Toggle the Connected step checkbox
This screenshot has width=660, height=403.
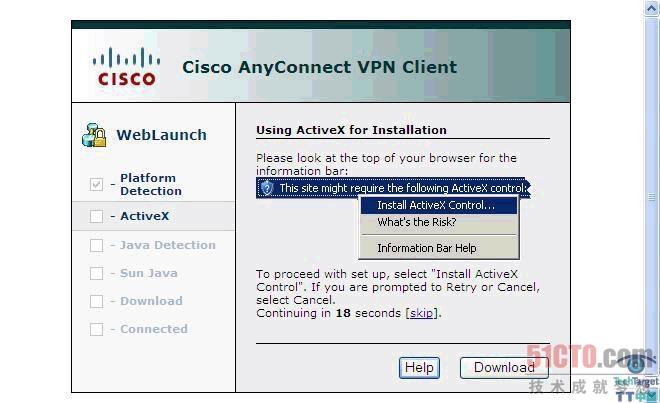pyautogui.click(x=96, y=329)
